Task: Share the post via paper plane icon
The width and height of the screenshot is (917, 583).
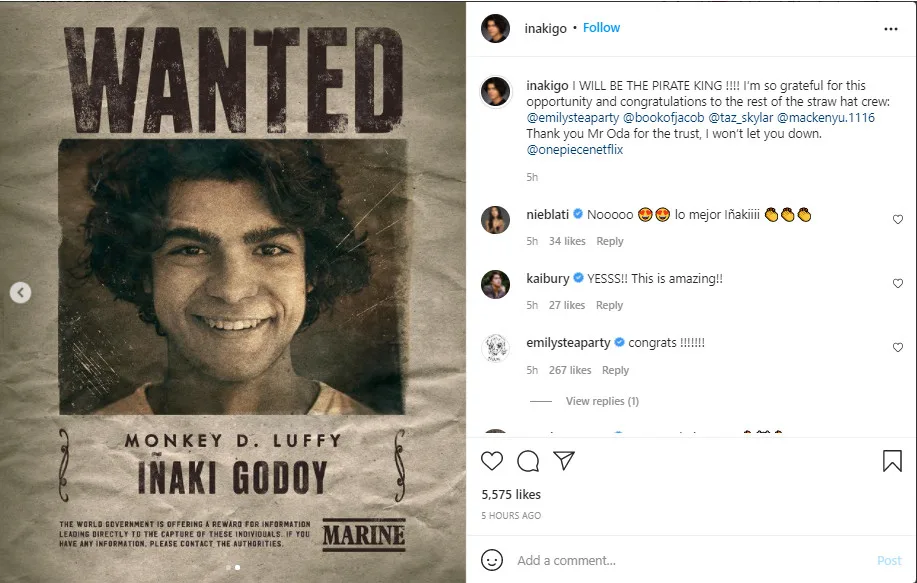Action: point(564,461)
